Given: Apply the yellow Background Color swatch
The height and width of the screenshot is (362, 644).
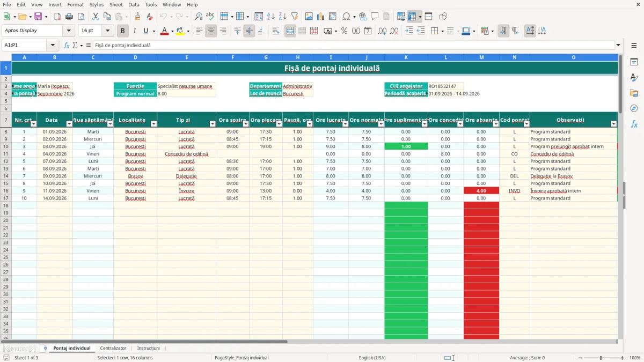Looking at the screenshot, I should tap(180, 31).
